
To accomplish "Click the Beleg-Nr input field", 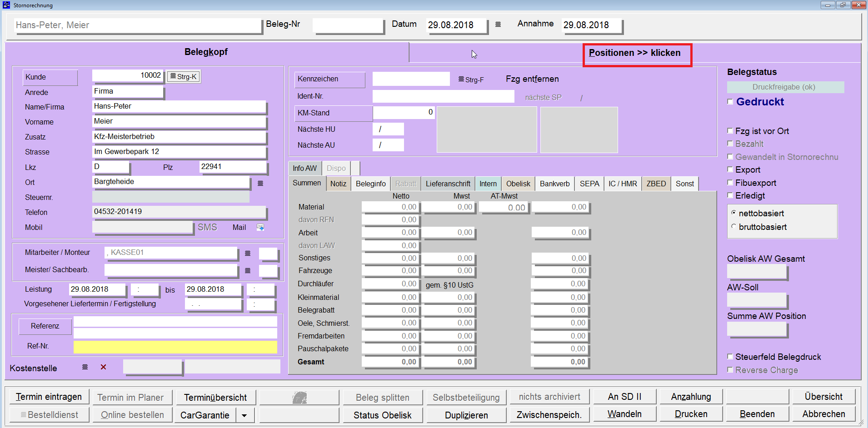I will coord(348,25).
